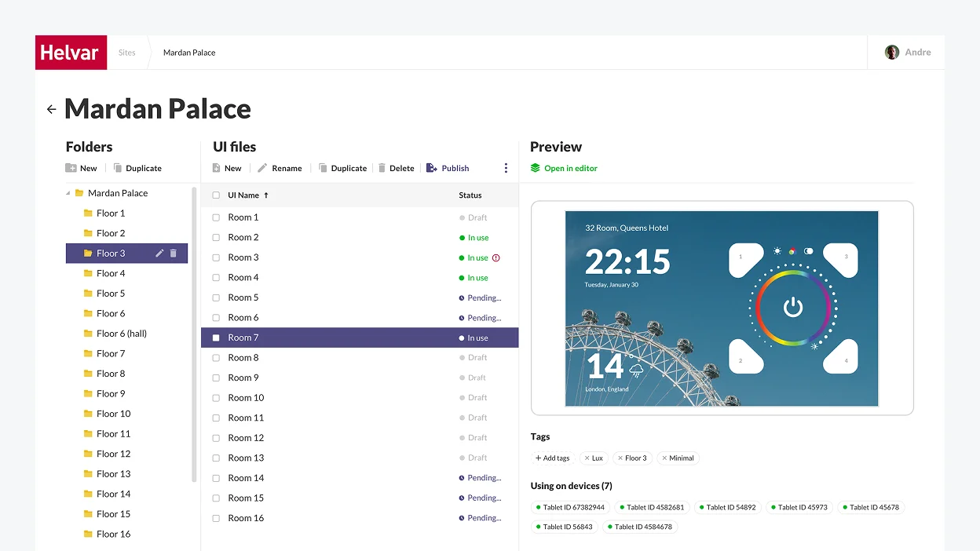Click the Helvar logo

[x=71, y=53]
